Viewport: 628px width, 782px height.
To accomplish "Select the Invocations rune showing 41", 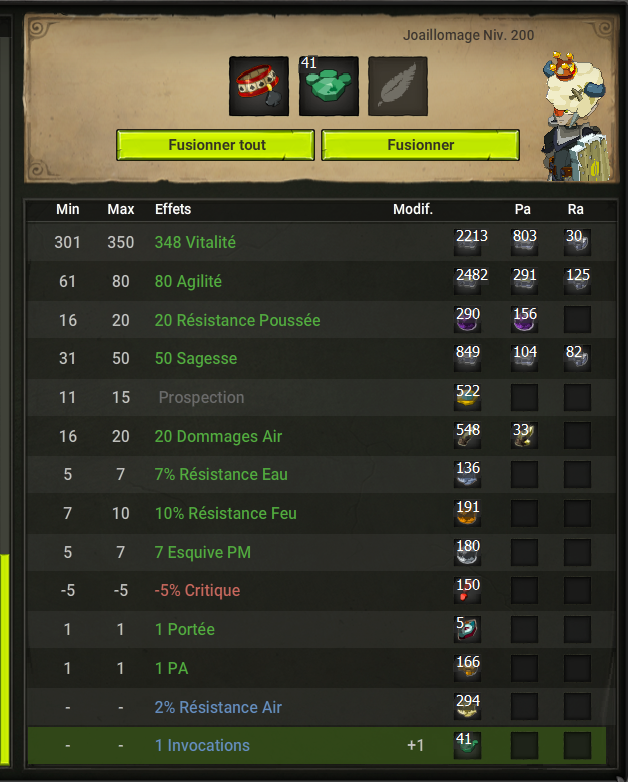I will [x=467, y=746].
